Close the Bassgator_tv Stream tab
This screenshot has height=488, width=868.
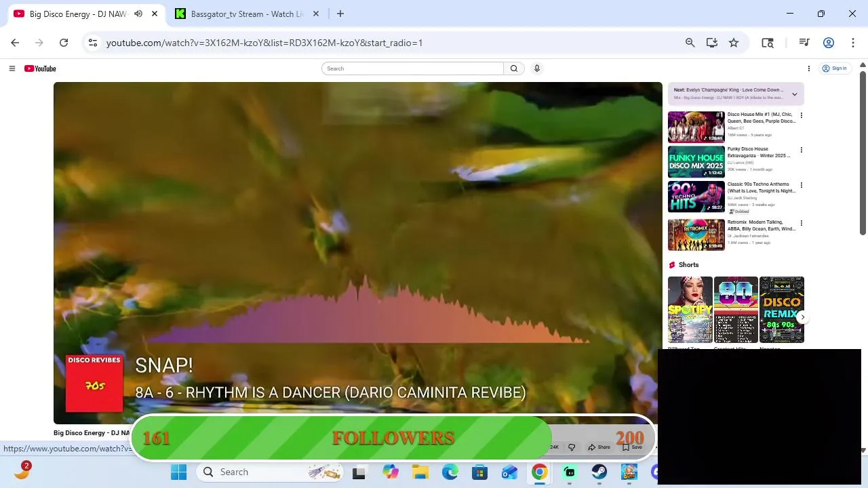pyautogui.click(x=316, y=14)
